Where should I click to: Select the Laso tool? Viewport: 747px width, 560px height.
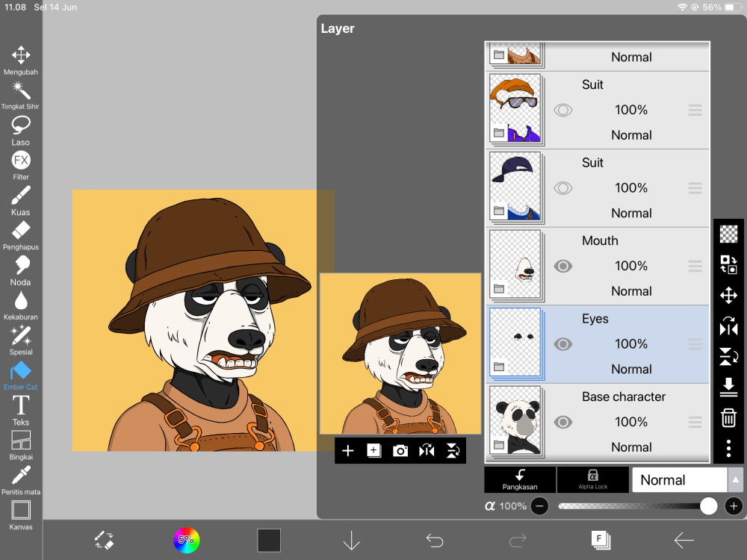tap(20, 131)
